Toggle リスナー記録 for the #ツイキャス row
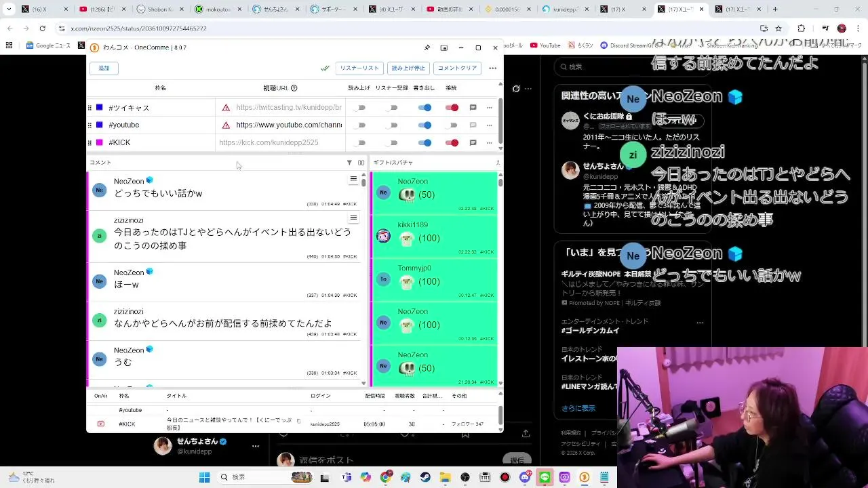868x488 pixels. [x=392, y=107]
